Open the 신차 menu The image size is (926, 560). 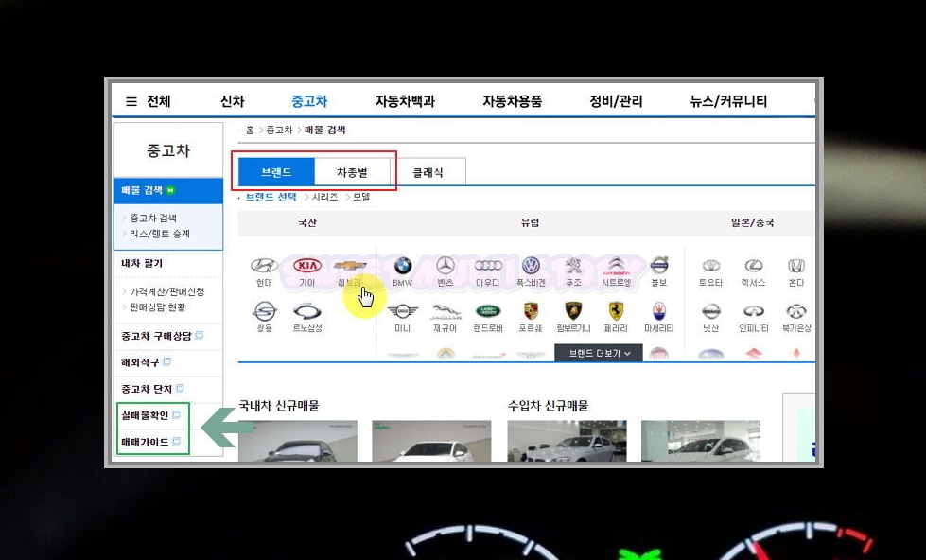[232, 101]
